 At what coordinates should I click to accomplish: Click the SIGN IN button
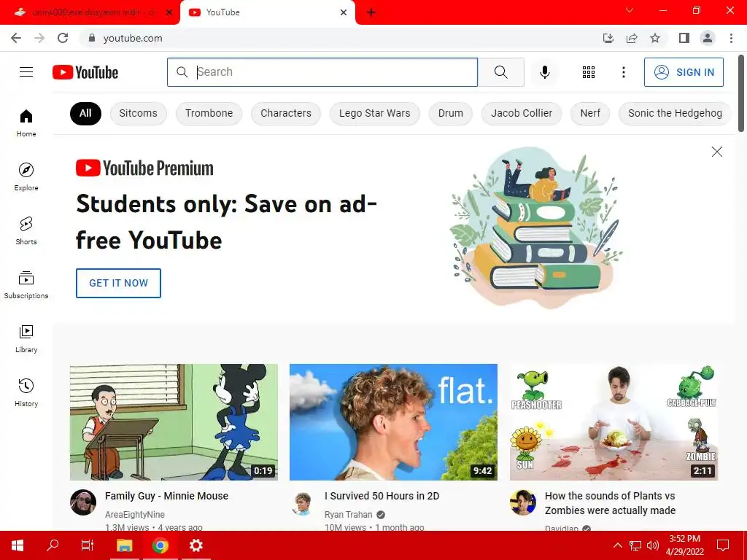(684, 72)
